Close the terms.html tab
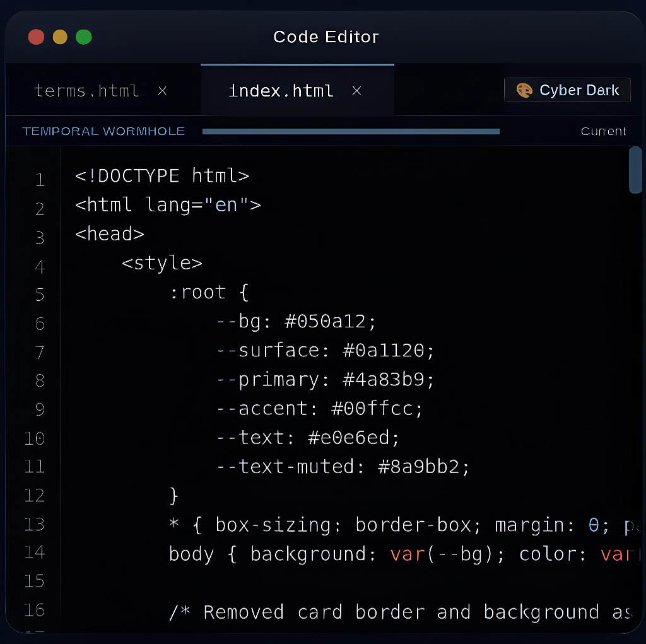 [x=162, y=91]
